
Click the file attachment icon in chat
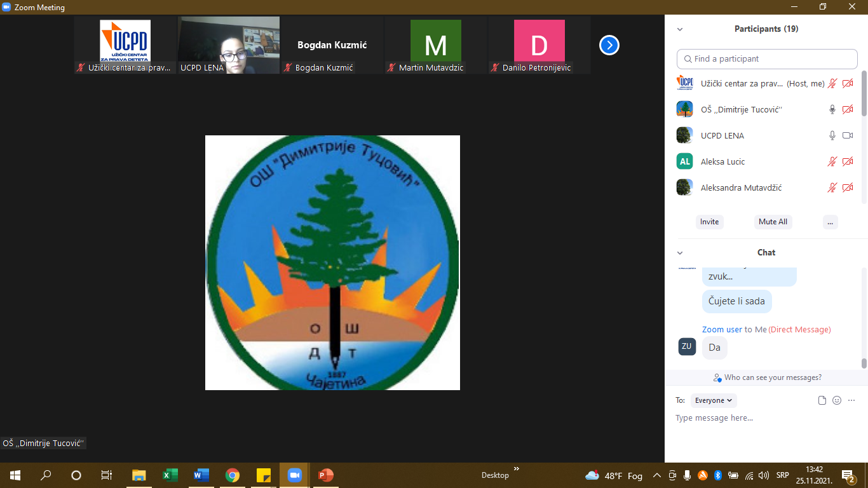click(x=822, y=400)
